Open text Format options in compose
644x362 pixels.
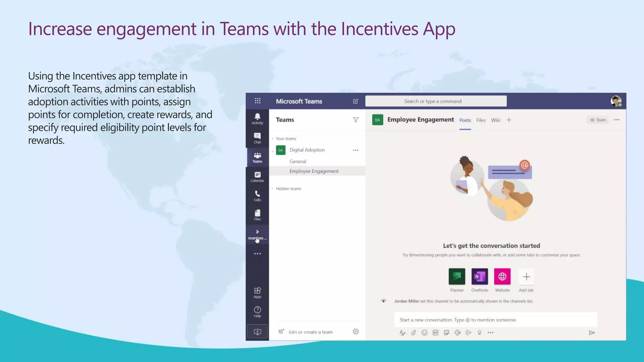402,332
